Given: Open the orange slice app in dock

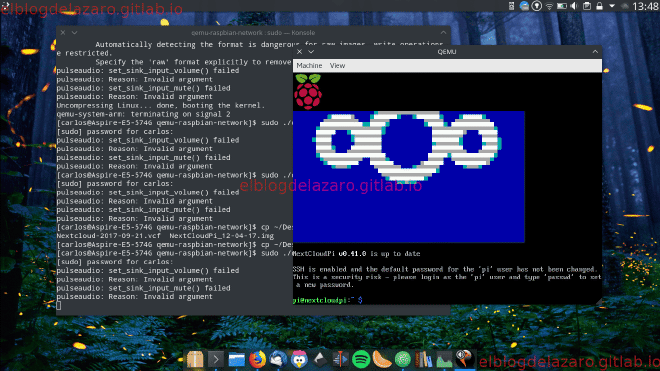Looking at the screenshot, I should point(382,360).
